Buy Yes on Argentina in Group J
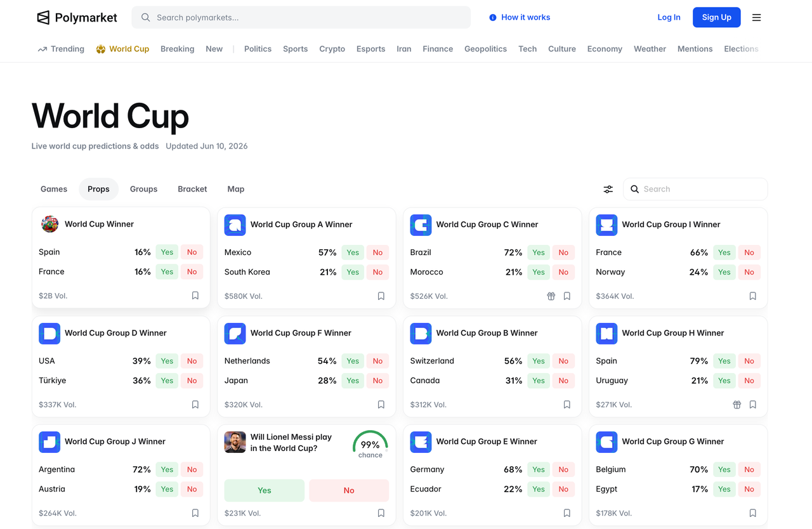Viewport: 812px width, 529px height. 167,469
